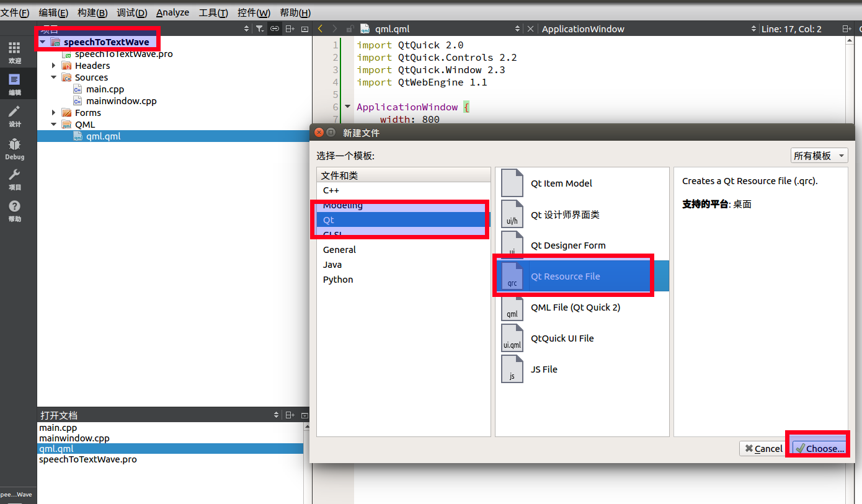This screenshot has height=504, width=862.
Task: Select the 设计 (Design) mode icon
Action: click(14, 115)
